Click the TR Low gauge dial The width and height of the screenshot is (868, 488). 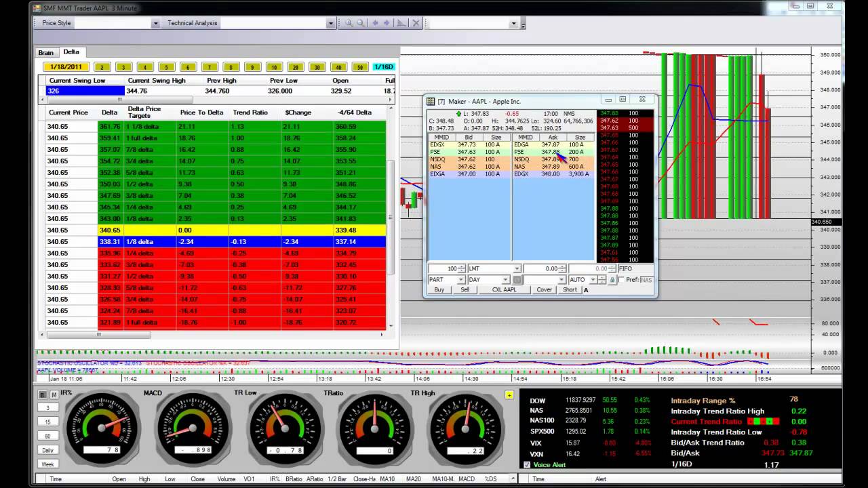click(x=284, y=427)
